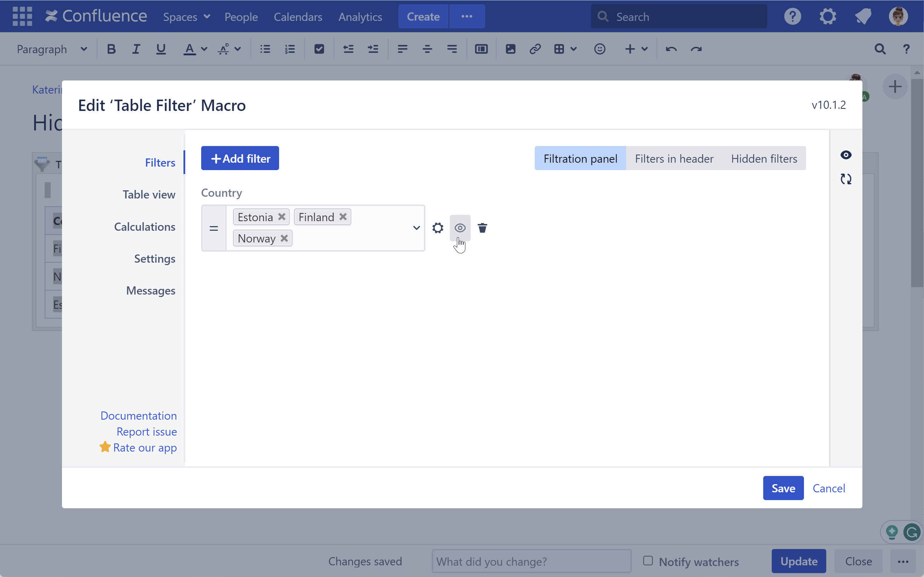
Task: Click the Add filter button
Action: tap(240, 158)
